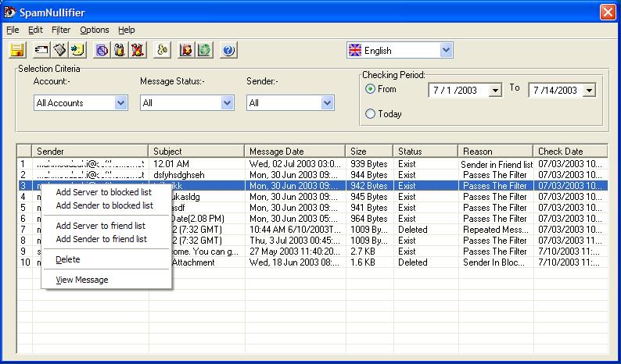Click the people icon crossed with red X

point(138,50)
